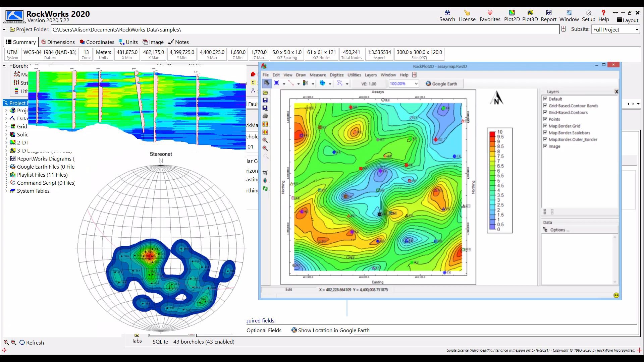Open the Digitize menu in RockPlot2D
The width and height of the screenshot is (644, 362).
[x=336, y=75]
